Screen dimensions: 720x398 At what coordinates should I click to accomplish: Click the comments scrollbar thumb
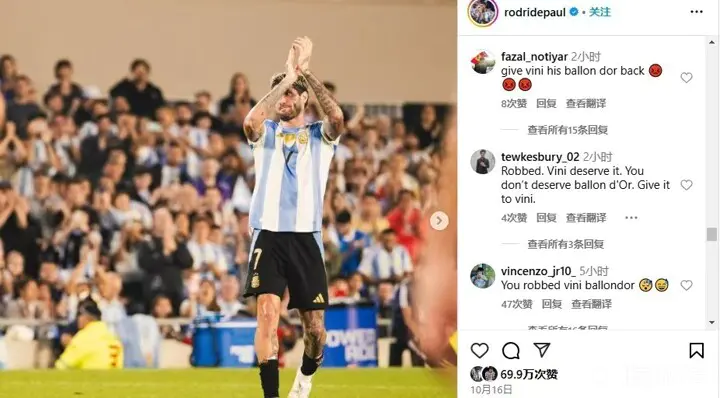click(x=712, y=234)
